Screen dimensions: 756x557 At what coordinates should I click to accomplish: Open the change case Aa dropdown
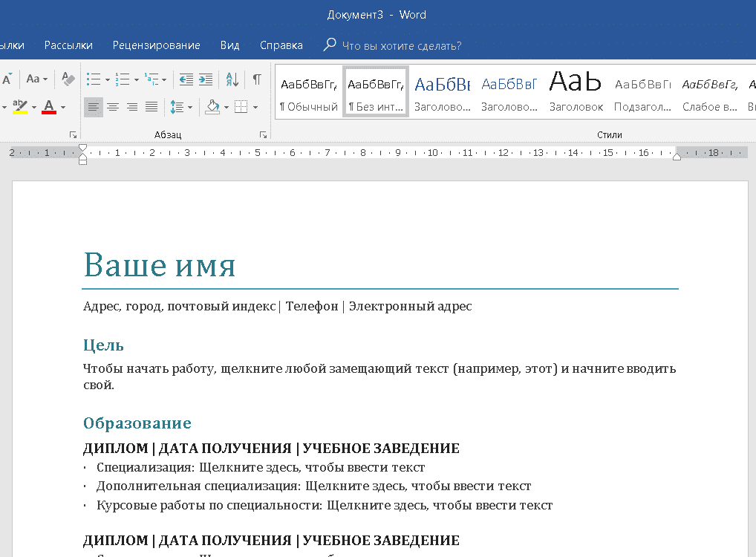(36, 79)
